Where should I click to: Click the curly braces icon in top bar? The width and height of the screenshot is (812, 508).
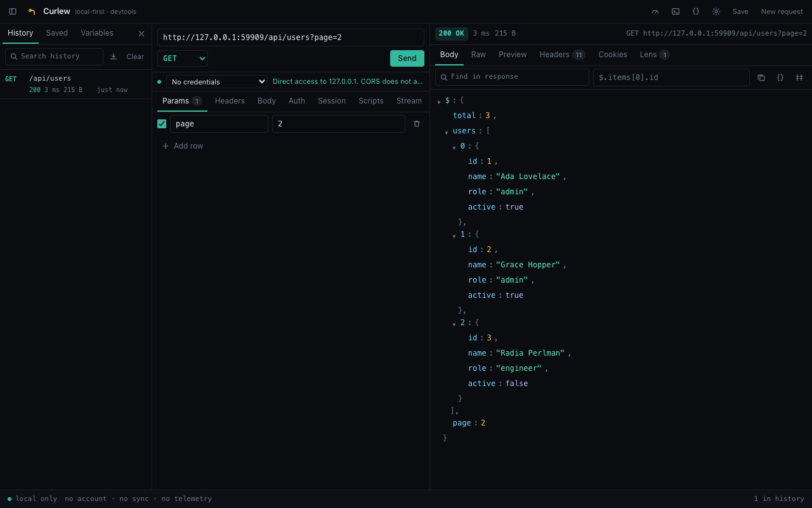pyautogui.click(x=696, y=11)
